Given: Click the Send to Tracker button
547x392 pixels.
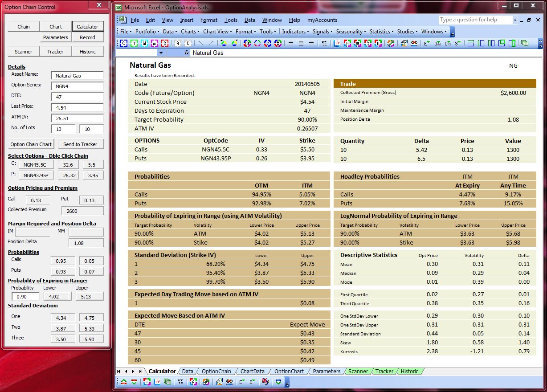Looking at the screenshot, I should (x=80, y=144).
